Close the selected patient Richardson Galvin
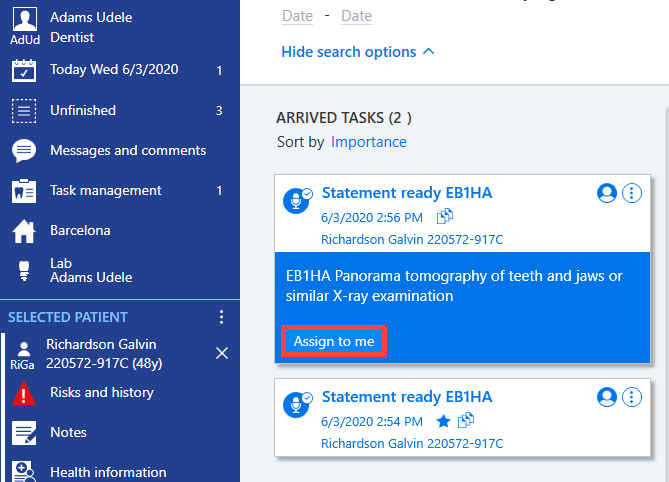669x482 pixels. pyautogui.click(x=222, y=353)
